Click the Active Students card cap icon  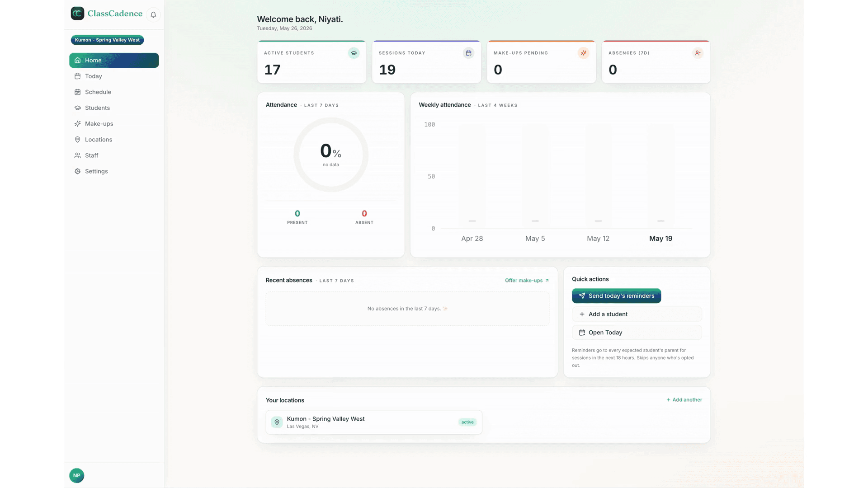pos(354,53)
